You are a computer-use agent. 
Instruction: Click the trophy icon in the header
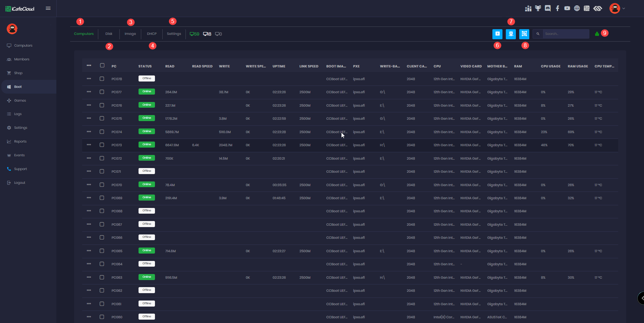538,8
